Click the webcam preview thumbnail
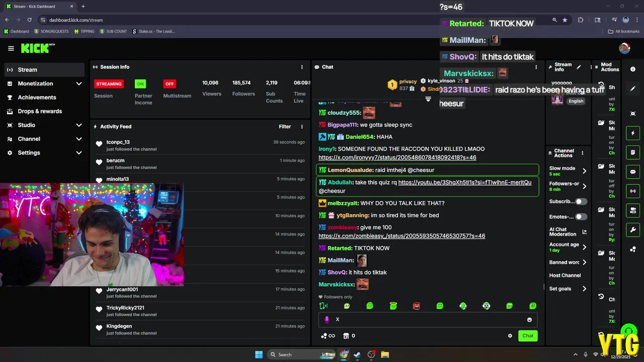 tap(92, 235)
